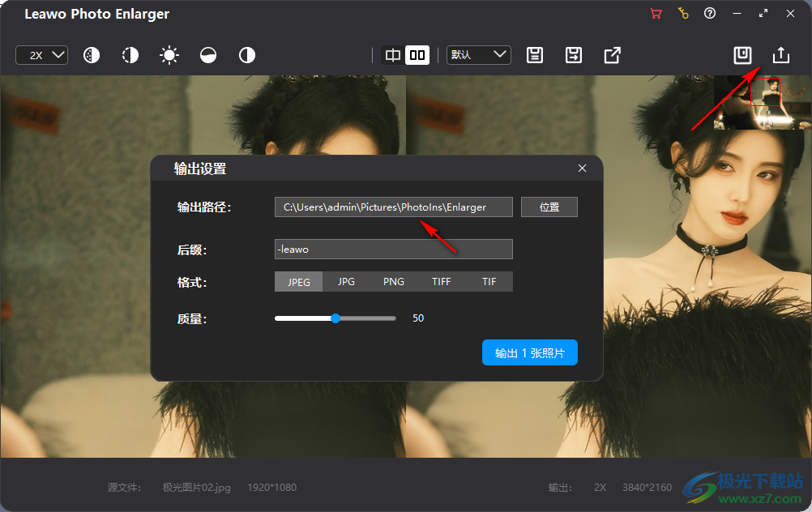Screen dimensions: 812x512
Task: Choose the TIFF format option
Action: (442, 282)
